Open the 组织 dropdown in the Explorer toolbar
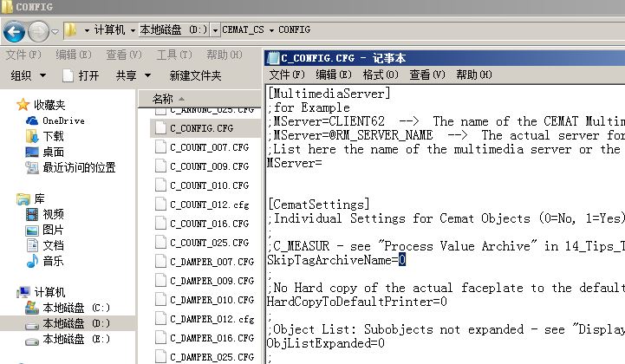This screenshot has width=625, height=364. (29, 75)
